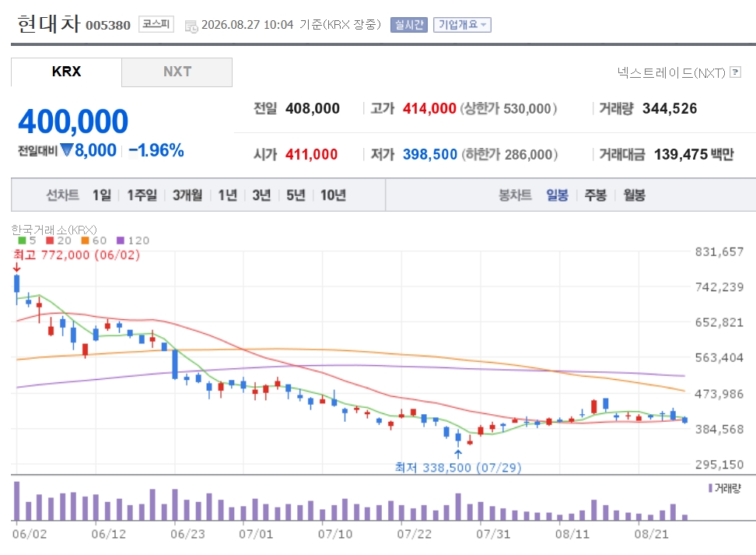Screen dimensions: 756x555
Task: Click the 최고 772,000 (06/02) label
Action: [77, 255]
